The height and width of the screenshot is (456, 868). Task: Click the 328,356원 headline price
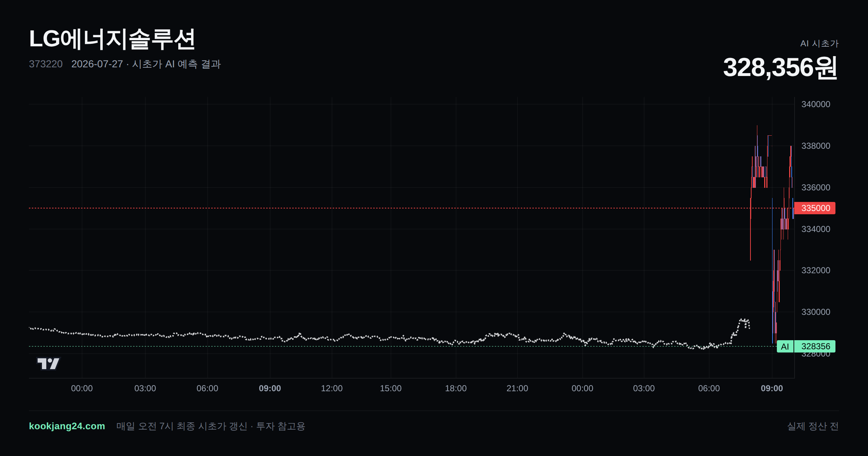pyautogui.click(x=780, y=67)
